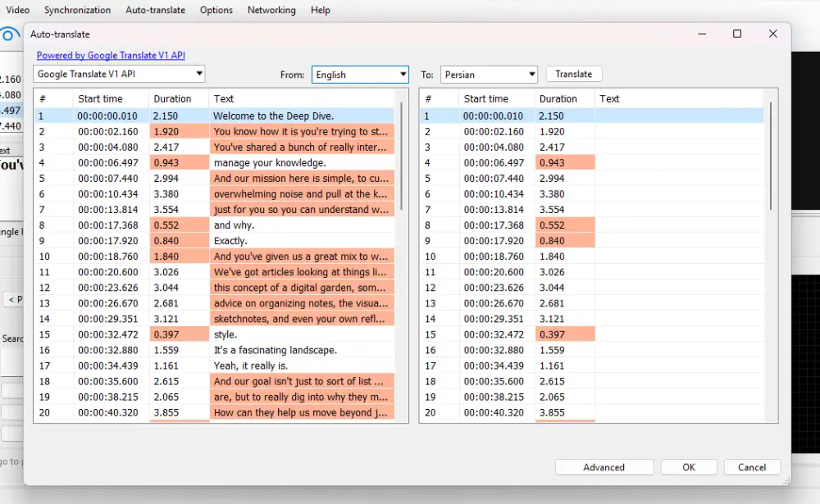
Task: Select source row 'are, but to really dig into why they m...'
Action: [x=214, y=397]
